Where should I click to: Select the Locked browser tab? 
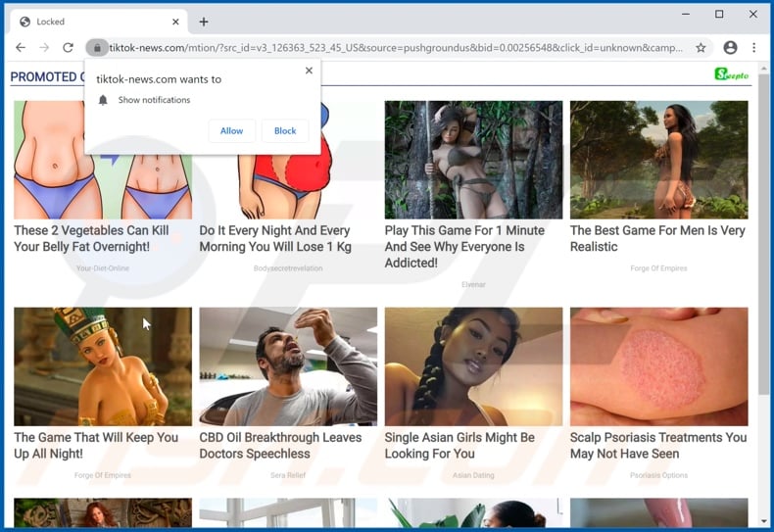[99, 22]
